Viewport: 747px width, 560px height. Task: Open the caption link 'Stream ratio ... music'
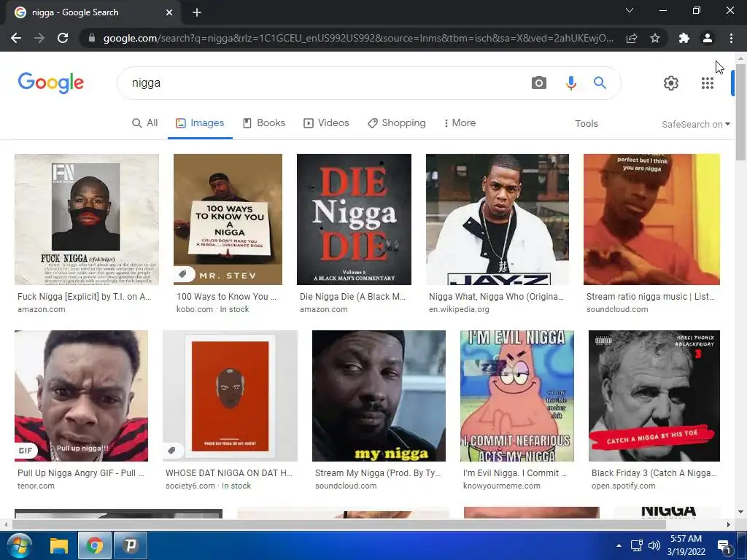[x=650, y=296]
